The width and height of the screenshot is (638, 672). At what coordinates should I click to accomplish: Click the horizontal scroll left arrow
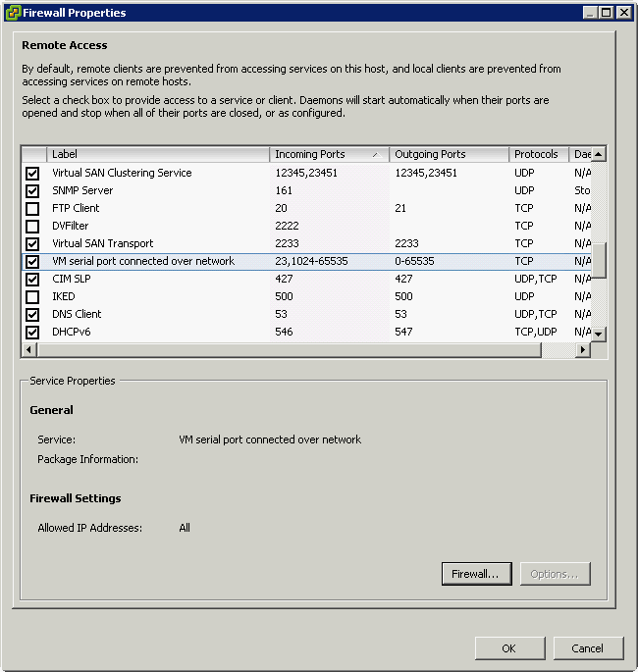coord(28,349)
